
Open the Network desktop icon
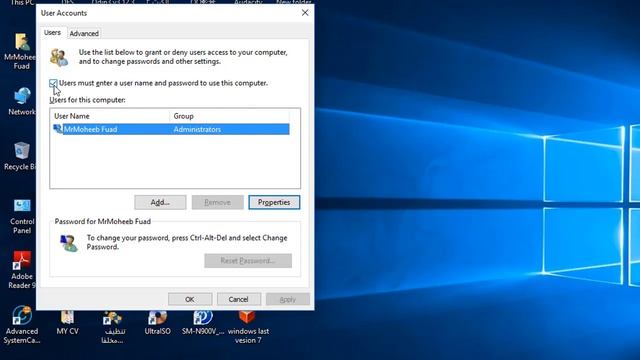coord(21,102)
